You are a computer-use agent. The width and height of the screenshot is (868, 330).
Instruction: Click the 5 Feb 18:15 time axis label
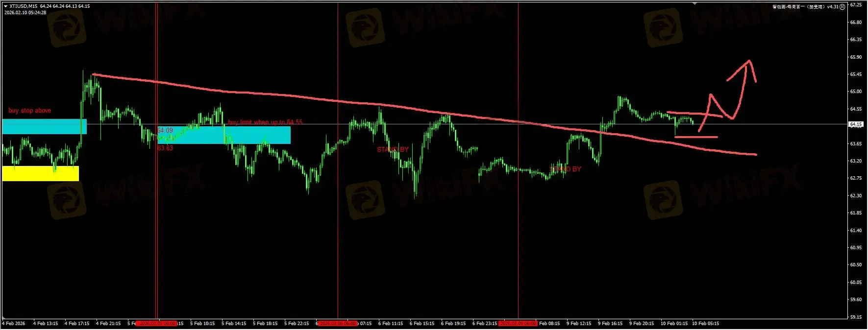(265, 324)
